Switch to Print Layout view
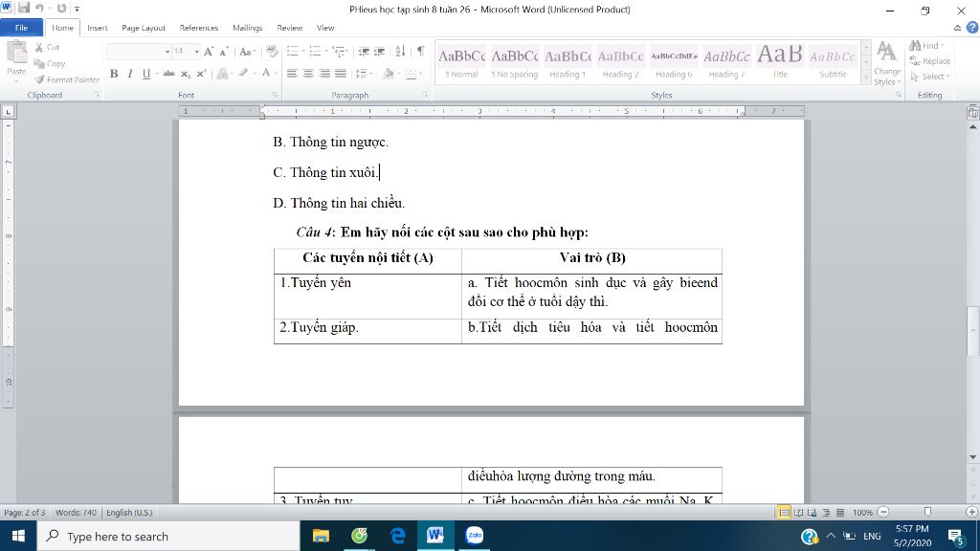 click(784, 513)
